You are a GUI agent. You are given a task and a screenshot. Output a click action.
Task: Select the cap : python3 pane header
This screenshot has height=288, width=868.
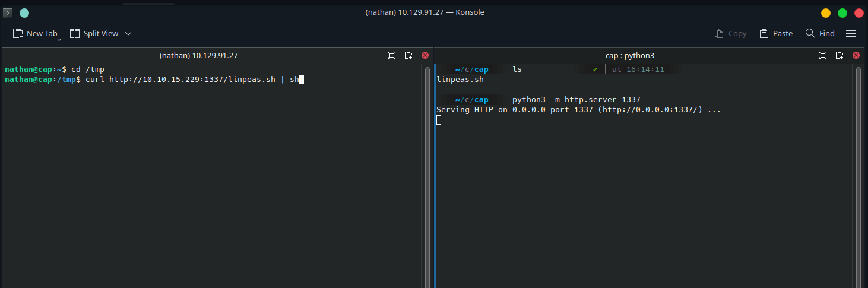629,55
